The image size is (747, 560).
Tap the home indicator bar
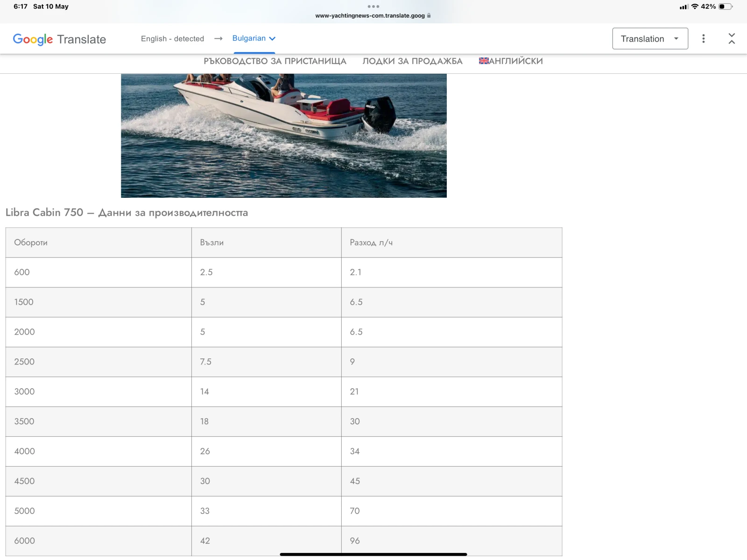373,554
